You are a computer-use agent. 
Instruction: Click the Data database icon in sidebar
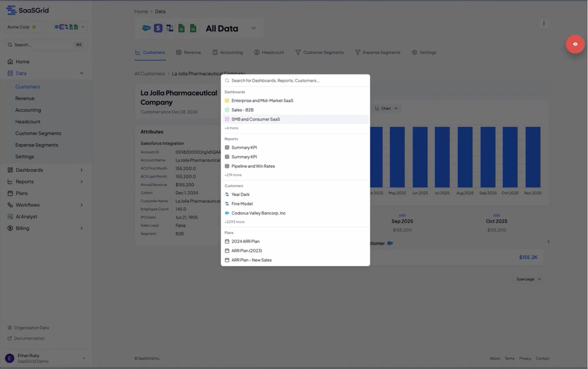(x=10, y=74)
